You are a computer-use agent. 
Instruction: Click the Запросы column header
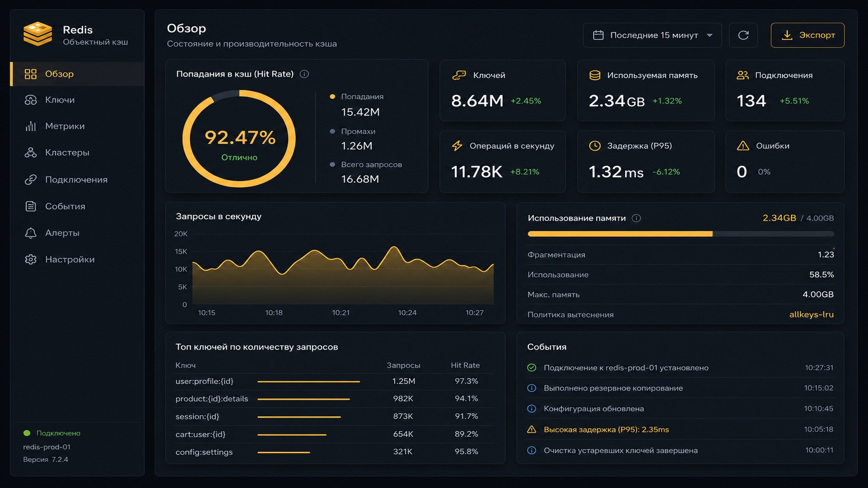click(403, 365)
